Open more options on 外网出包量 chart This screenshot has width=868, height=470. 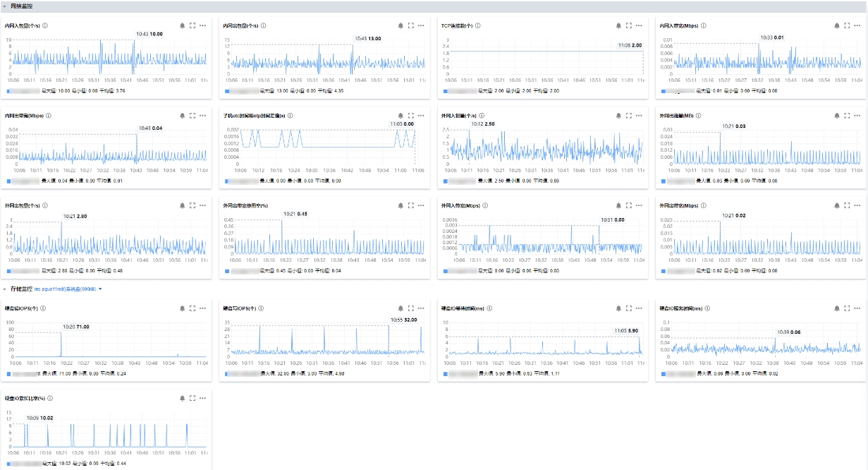(203, 205)
